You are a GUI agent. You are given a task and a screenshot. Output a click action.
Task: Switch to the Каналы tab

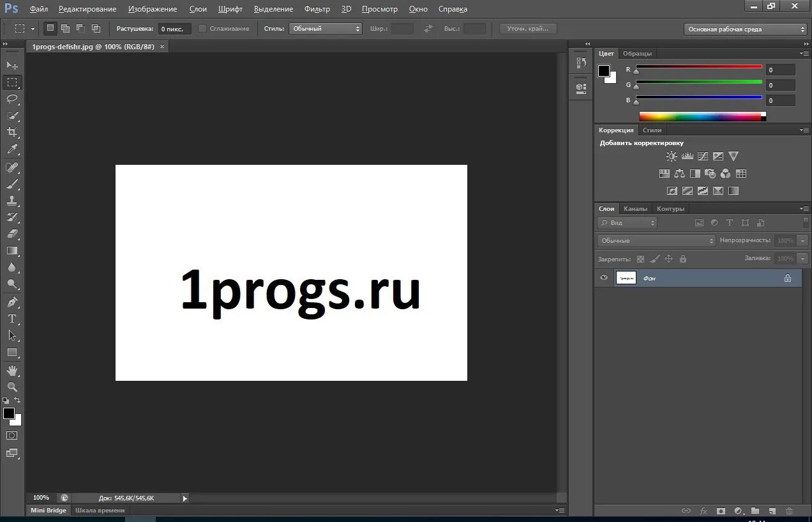click(635, 209)
